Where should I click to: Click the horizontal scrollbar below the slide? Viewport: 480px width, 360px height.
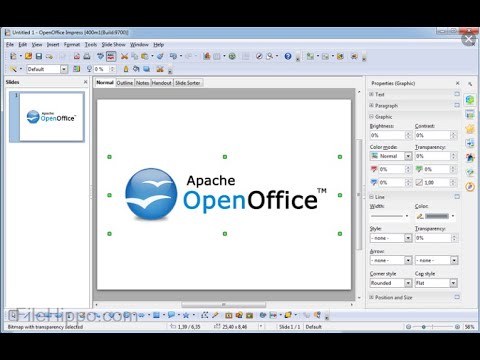224,305
